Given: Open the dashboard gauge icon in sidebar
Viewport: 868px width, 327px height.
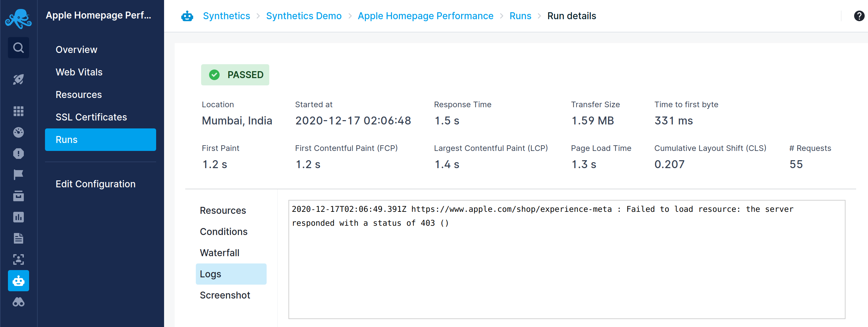Looking at the screenshot, I should pos(19,132).
